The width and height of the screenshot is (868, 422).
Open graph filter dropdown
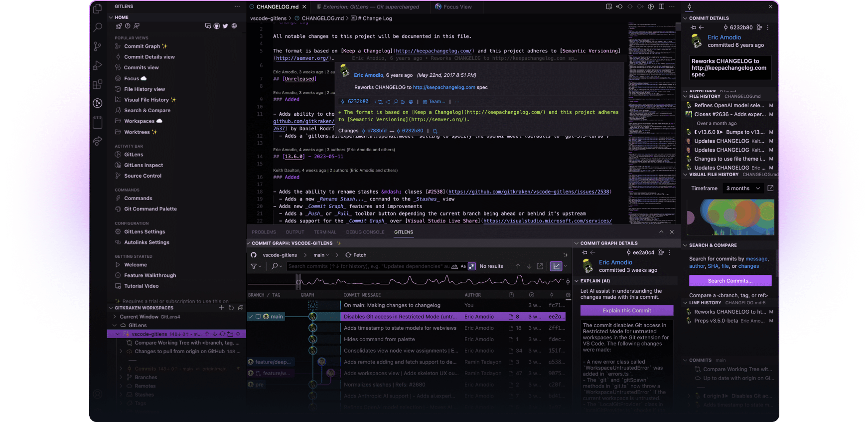click(256, 266)
